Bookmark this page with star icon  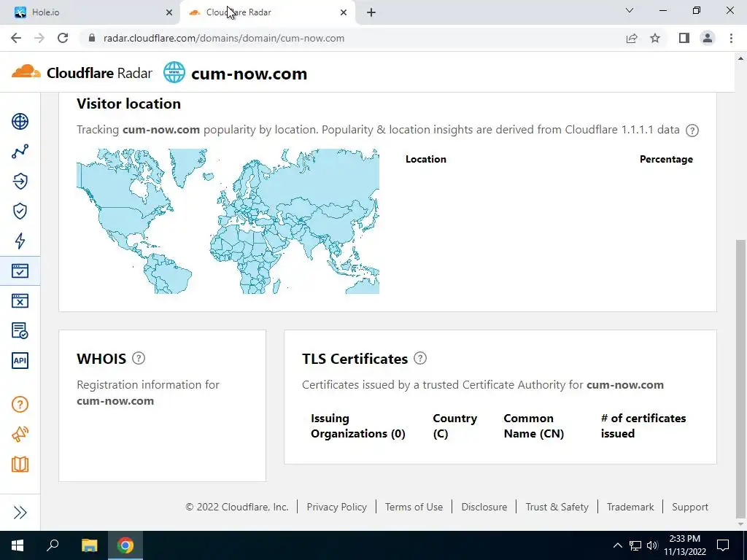(x=655, y=38)
